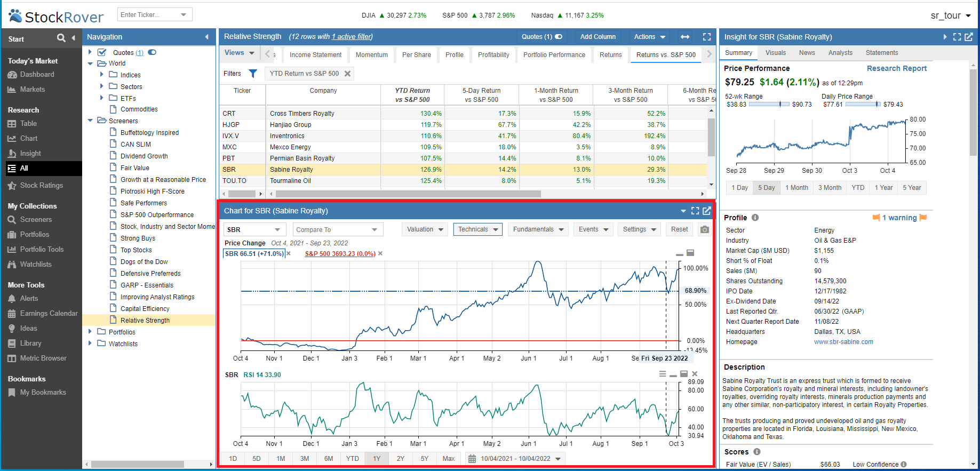980x471 pixels.
Task: Click Scores info circle icon
Action: [x=756, y=452]
